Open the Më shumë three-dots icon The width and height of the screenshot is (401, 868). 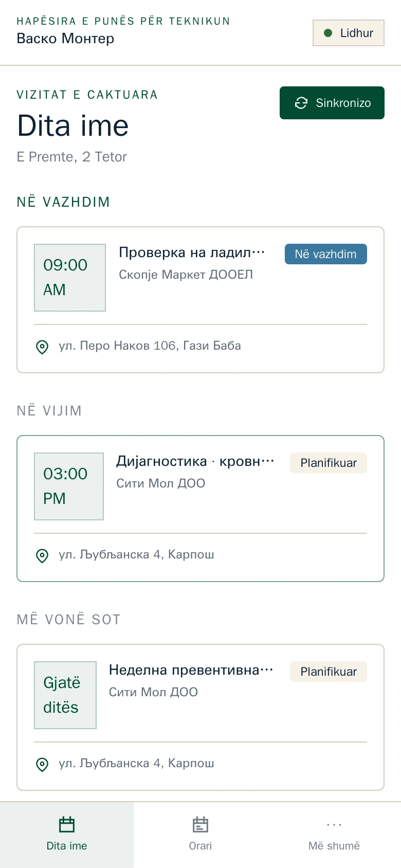click(334, 825)
